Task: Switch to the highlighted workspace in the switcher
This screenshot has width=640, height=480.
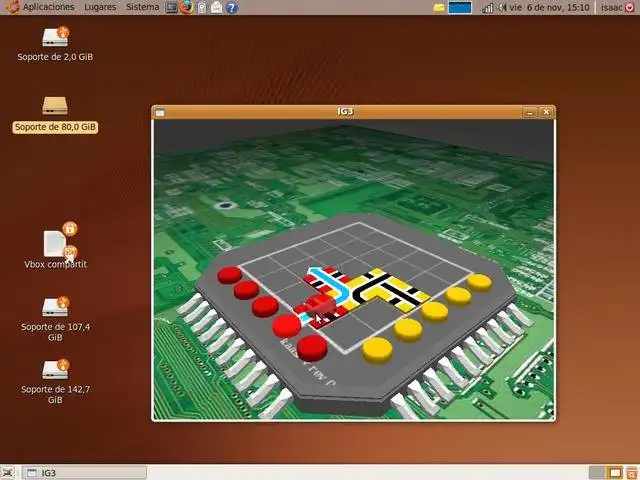Action: click(x=615, y=473)
